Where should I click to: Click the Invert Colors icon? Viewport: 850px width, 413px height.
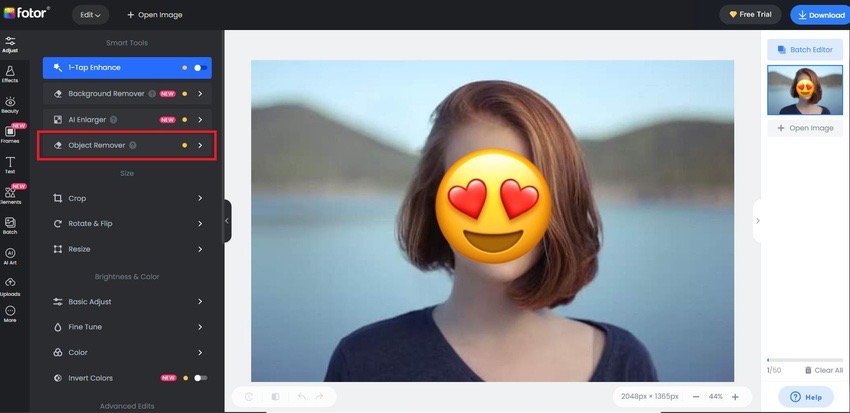tap(57, 378)
